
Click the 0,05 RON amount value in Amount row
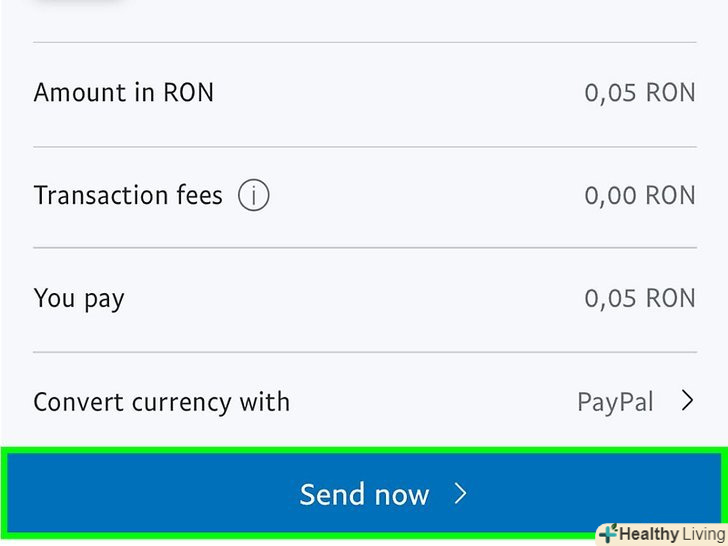click(x=639, y=93)
